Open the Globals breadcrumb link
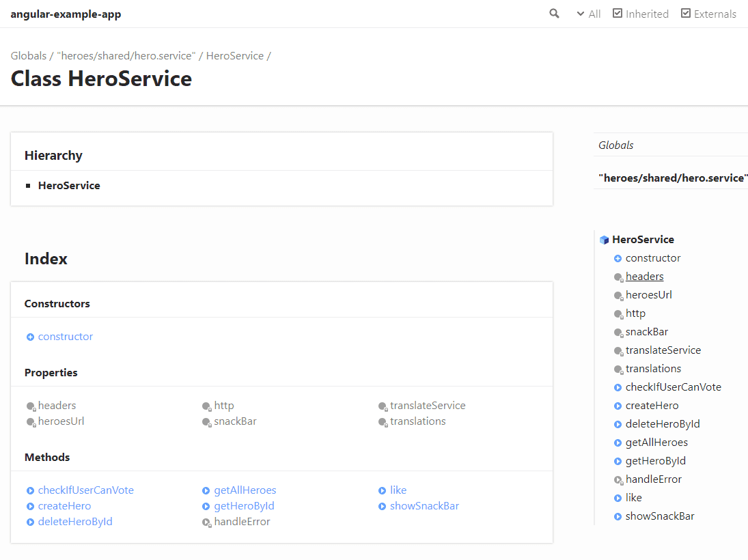Image resolution: width=748 pixels, height=560 pixels. (x=29, y=56)
